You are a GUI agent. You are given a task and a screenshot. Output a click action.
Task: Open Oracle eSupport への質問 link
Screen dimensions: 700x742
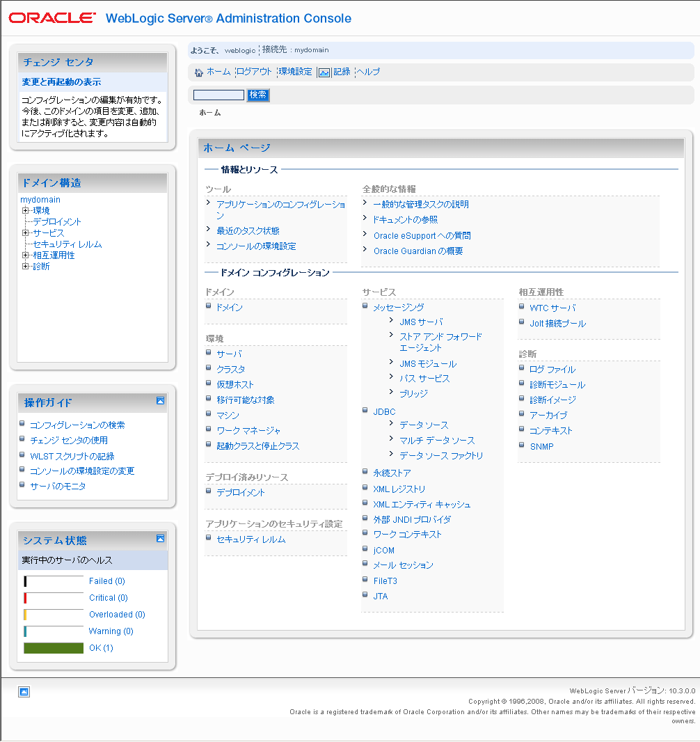click(x=422, y=236)
